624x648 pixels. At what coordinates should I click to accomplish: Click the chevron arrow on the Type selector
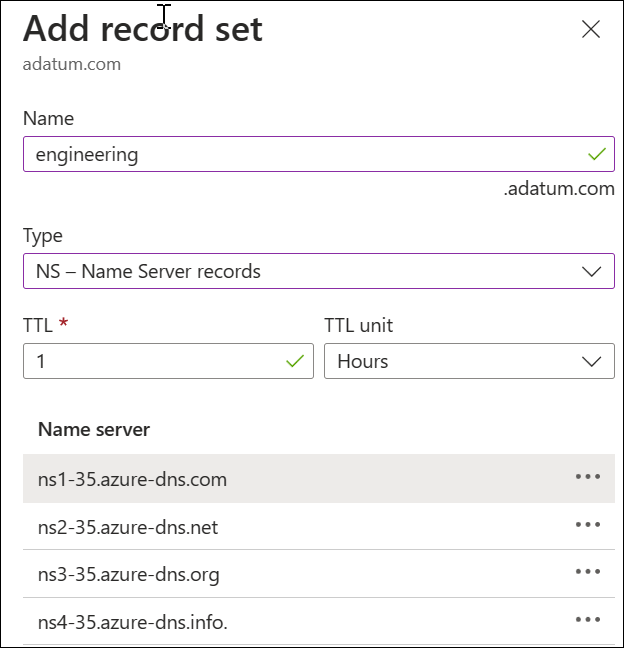[x=592, y=271]
